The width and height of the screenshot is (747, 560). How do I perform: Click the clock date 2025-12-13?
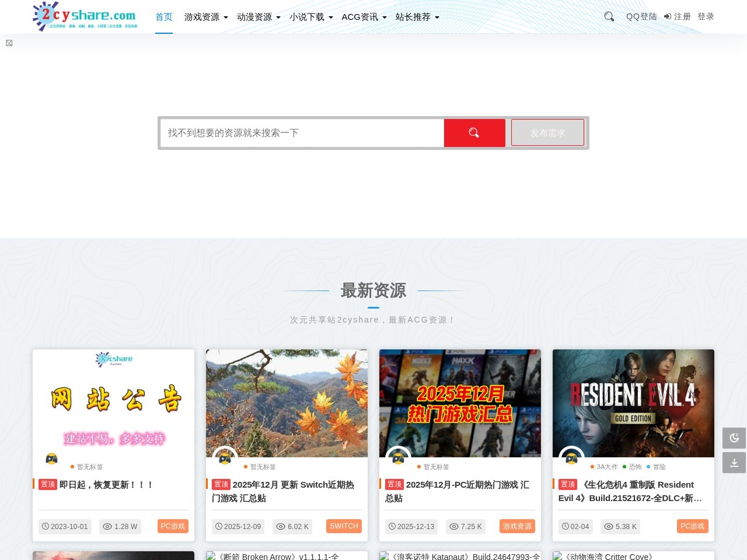(411, 526)
